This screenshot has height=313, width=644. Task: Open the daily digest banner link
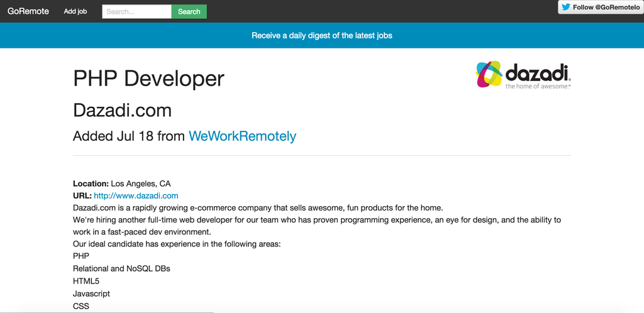pos(322,35)
